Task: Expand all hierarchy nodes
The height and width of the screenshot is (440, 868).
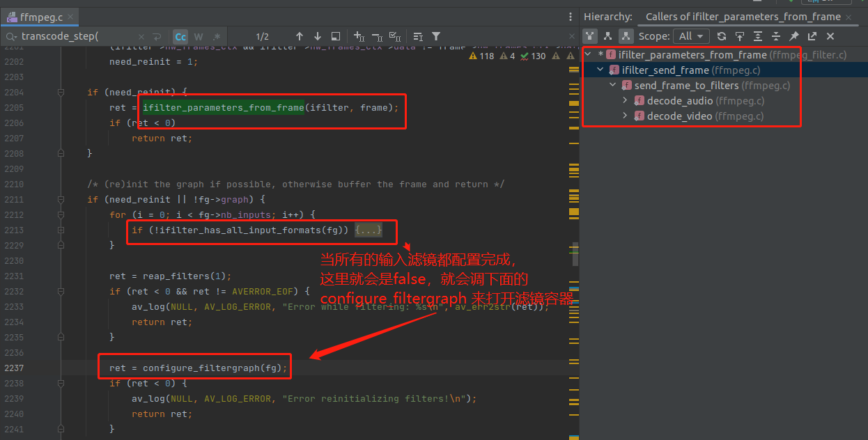Action: (758, 36)
